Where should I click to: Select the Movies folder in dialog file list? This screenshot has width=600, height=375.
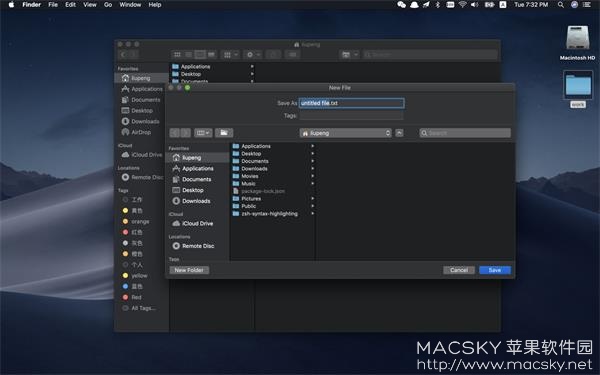click(272, 176)
